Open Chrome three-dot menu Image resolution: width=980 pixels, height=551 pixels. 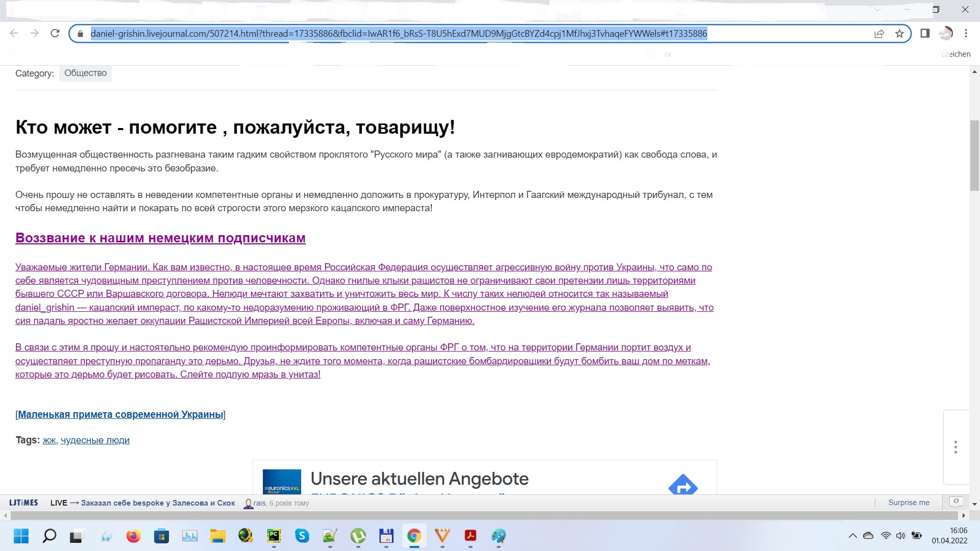pyautogui.click(x=966, y=33)
